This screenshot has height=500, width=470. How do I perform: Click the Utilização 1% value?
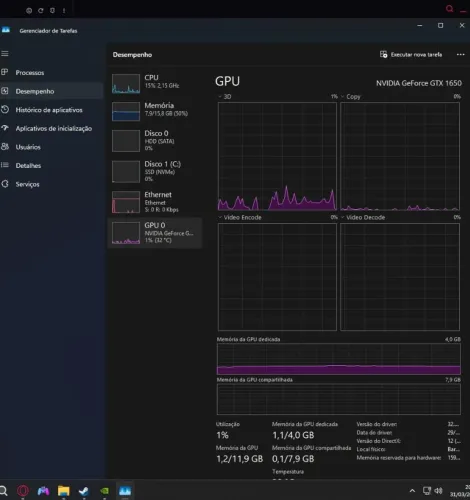click(222, 435)
